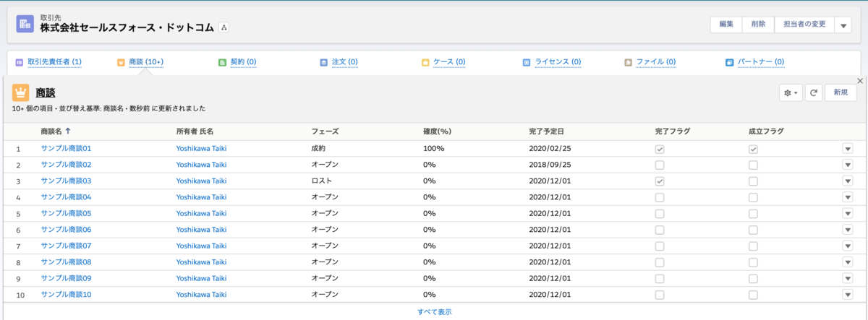The width and height of the screenshot is (868, 320).
Task: Open 商談 (10+) related list link
Action: click(146, 62)
